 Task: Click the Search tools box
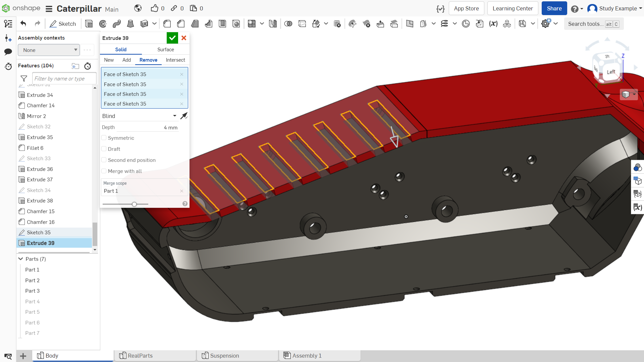coord(594,24)
